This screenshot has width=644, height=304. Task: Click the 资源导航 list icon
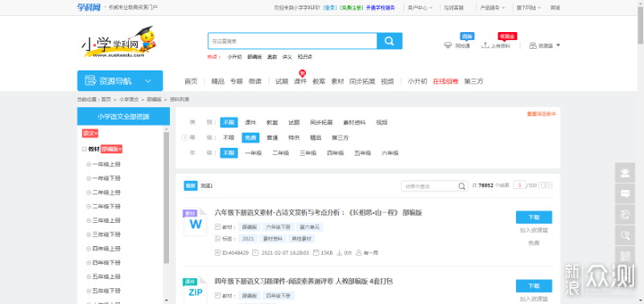pyautogui.click(x=90, y=80)
